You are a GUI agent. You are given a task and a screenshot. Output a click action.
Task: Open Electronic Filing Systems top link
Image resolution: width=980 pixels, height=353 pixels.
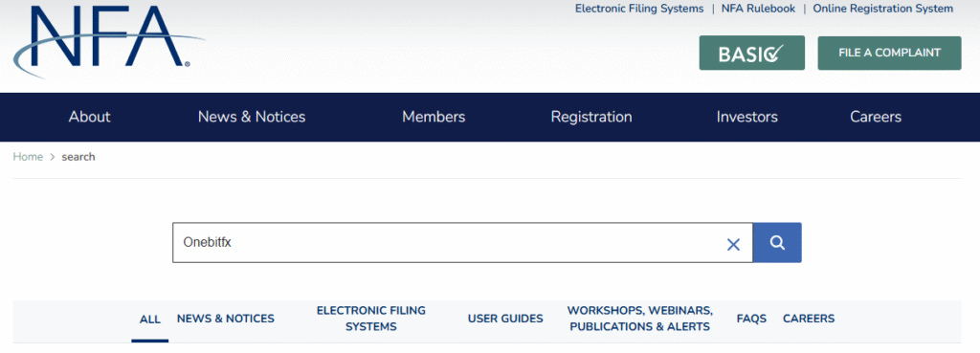tap(639, 9)
